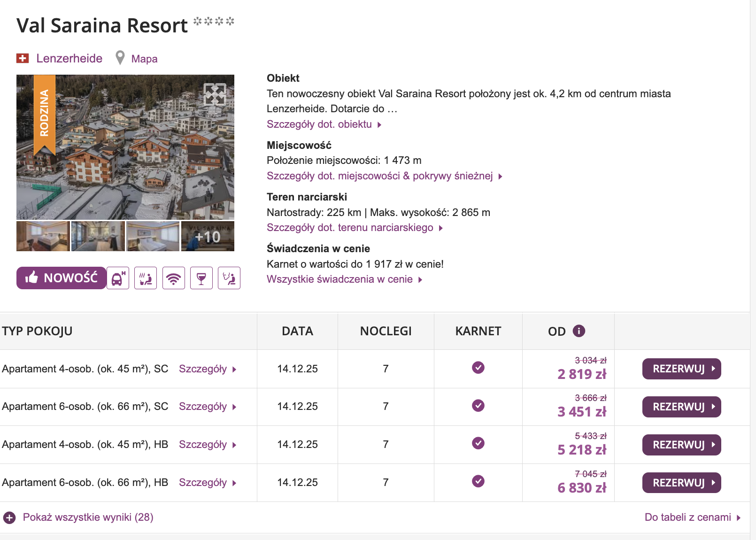Click karnet checkmark for 4-osob. SC apartment

click(478, 368)
